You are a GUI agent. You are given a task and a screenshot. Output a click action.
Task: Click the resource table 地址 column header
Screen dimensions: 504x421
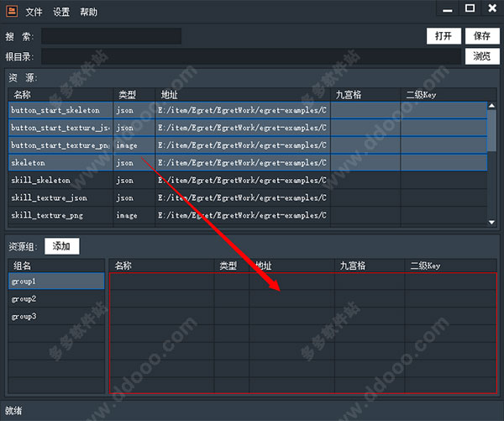(243, 95)
